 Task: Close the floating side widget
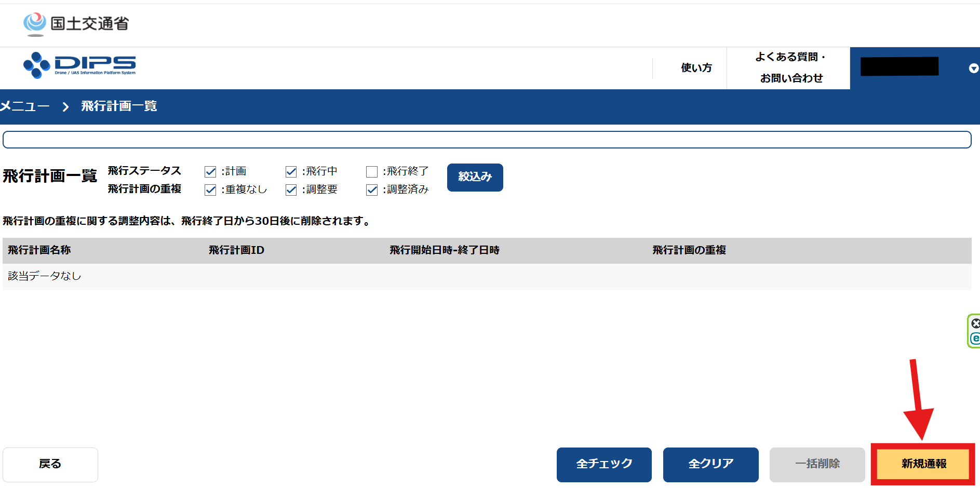975,323
